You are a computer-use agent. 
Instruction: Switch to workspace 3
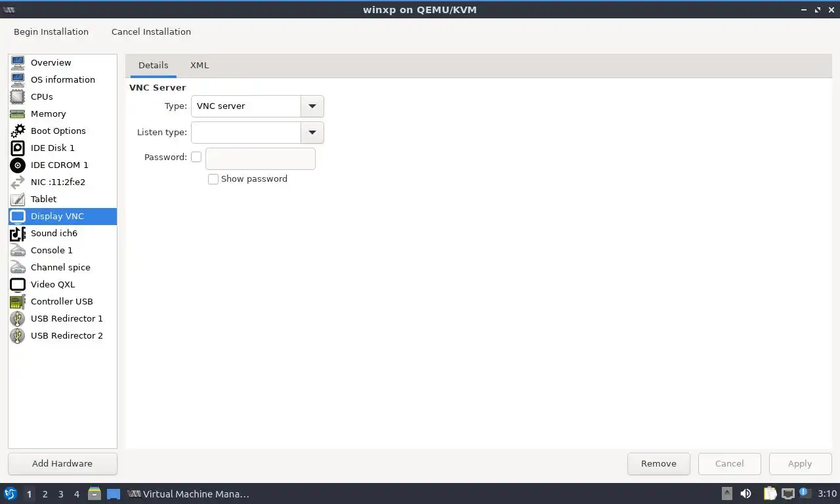click(x=61, y=494)
